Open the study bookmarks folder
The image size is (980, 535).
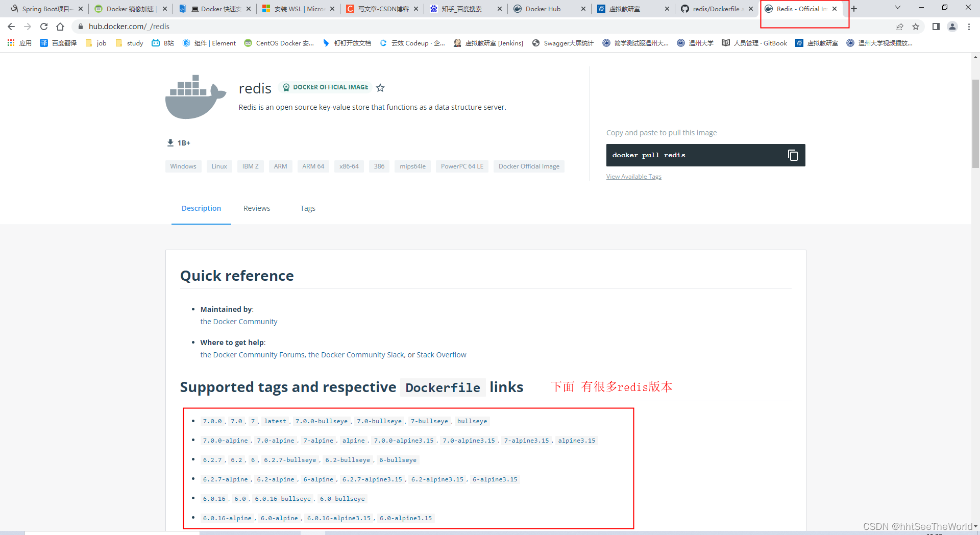[129, 43]
